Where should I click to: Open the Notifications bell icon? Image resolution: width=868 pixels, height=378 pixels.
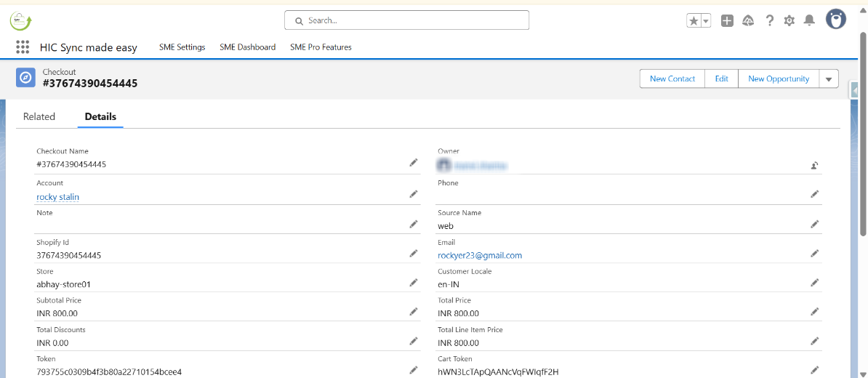[809, 21]
